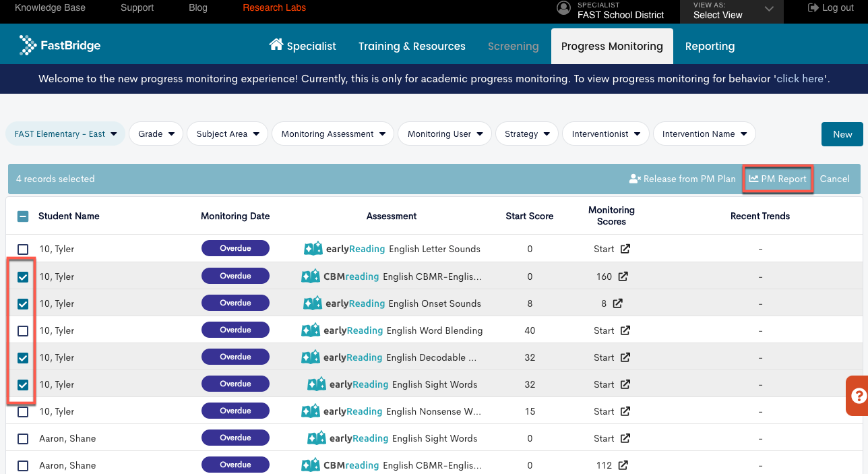The image size is (868, 474).
Task: Toggle the select-all header checkbox
Action: click(23, 216)
